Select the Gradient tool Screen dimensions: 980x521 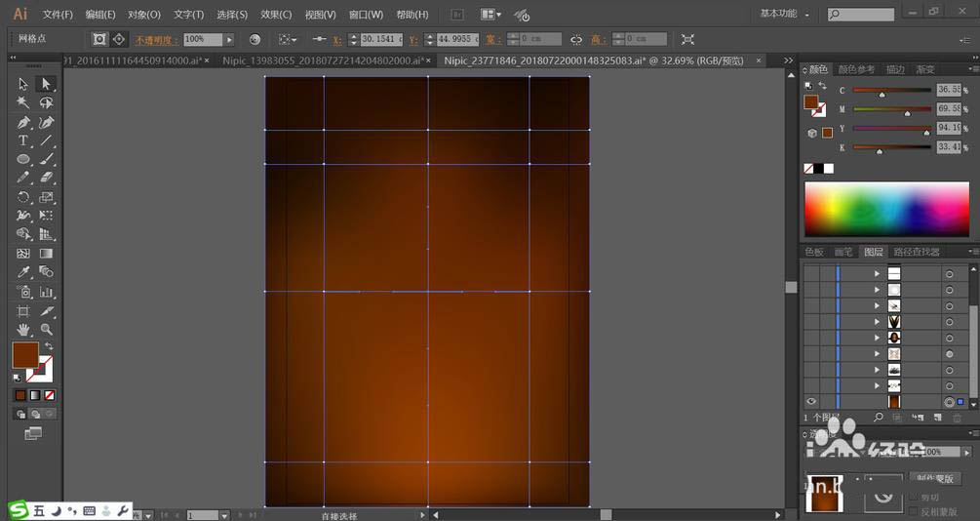(x=46, y=254)
